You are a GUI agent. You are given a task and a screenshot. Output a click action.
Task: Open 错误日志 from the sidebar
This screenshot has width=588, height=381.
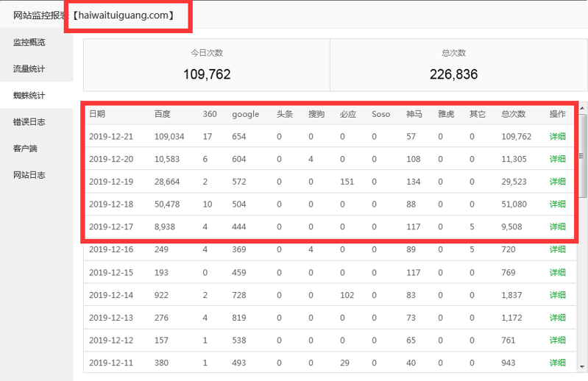(x=29, y=122)
